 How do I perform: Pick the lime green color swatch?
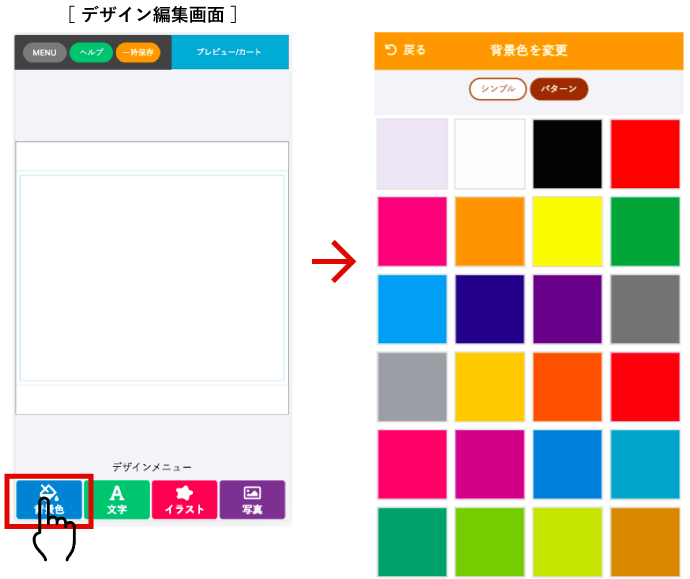490,542
